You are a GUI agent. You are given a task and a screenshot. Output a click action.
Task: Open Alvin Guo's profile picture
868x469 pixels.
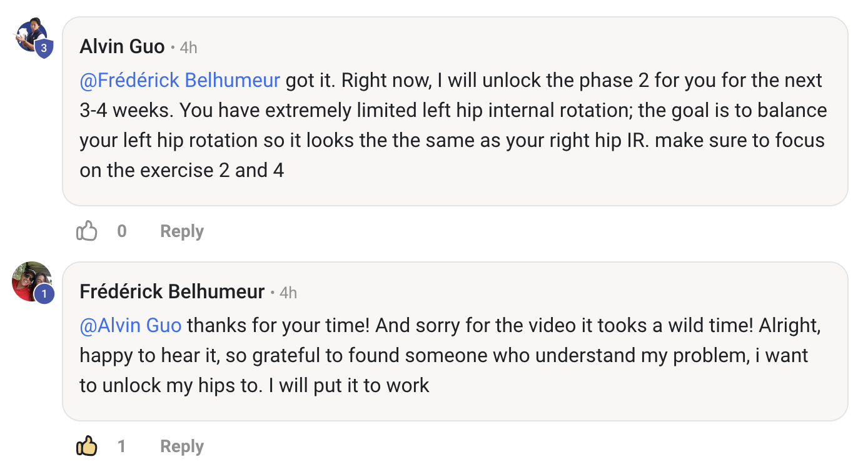pos(30,35)
